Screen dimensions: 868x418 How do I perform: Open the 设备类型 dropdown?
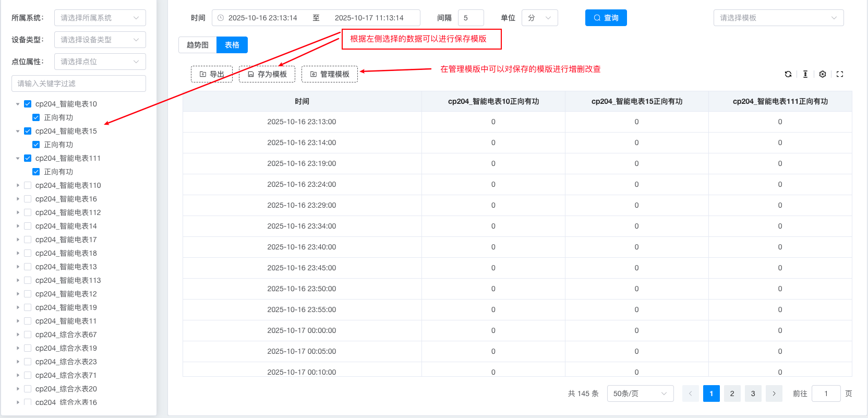click(100, 40)
